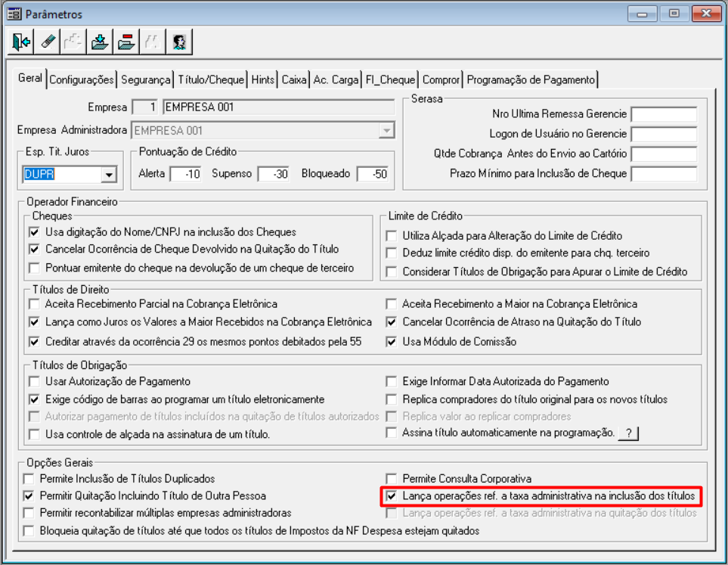
Task: Check Assina título automaticamente na programação
Action: tap(392, 433)
